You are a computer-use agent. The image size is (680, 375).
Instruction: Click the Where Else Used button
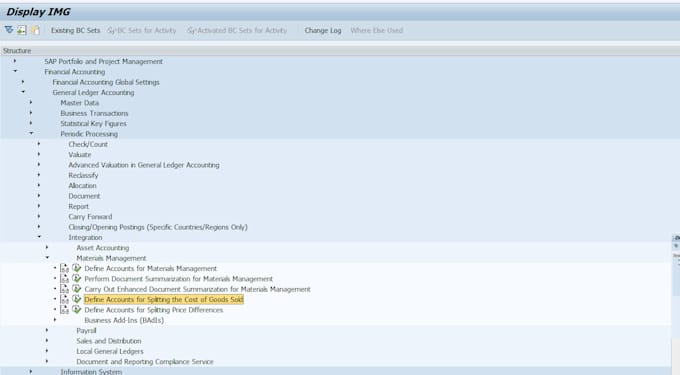(376, 30)
